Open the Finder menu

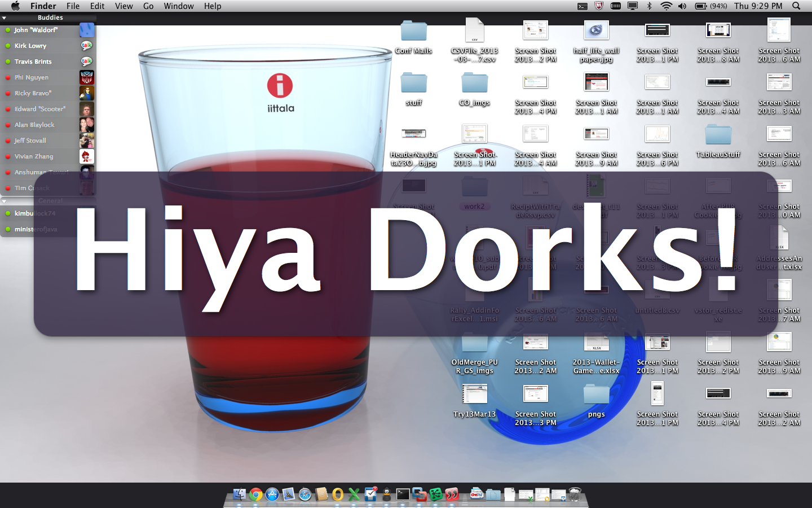43,6
